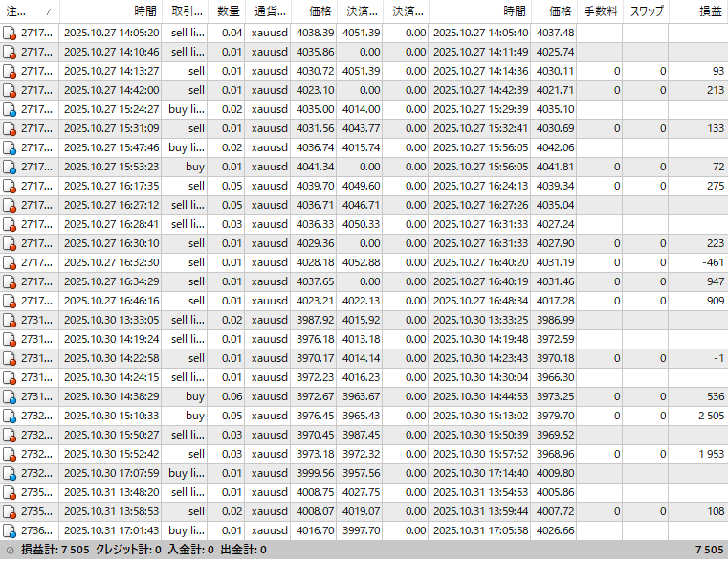Sort by the 損益 profit column header
The width and height of the screenshot is (728, 563).
(710, 11)
